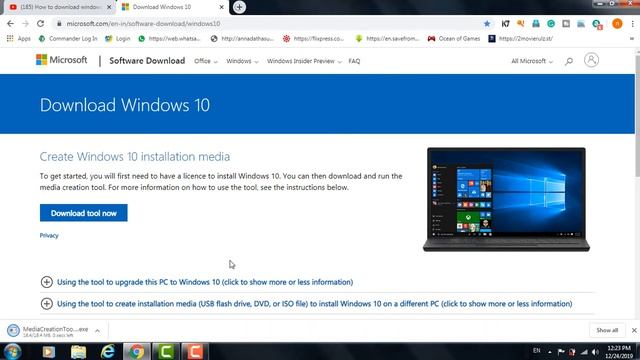This screenshot has width=640, height=360.
Task: Expand the Windows Insider Preview menu
Action: pos(304,61)
